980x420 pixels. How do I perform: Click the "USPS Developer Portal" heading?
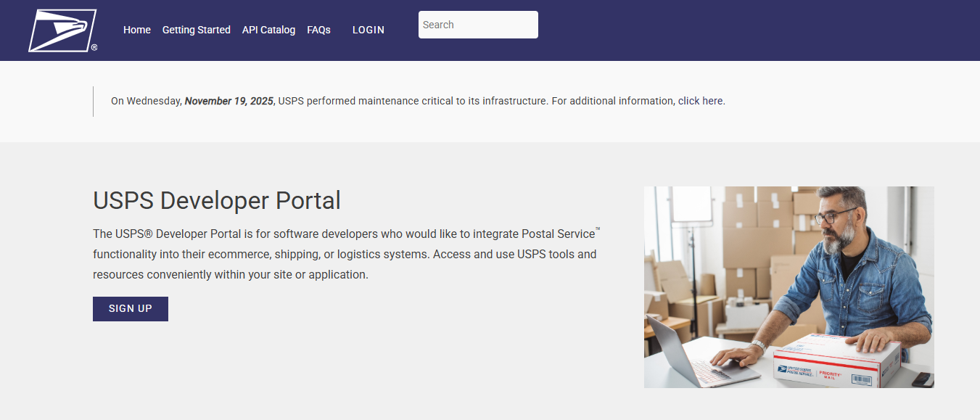217,200
